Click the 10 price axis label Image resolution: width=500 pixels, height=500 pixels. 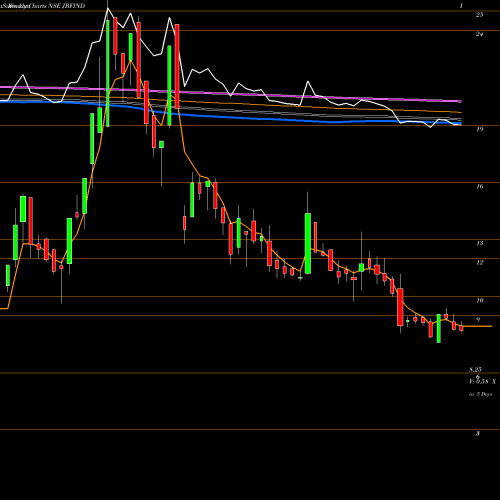pyautogui.click(x=479, y=301)
